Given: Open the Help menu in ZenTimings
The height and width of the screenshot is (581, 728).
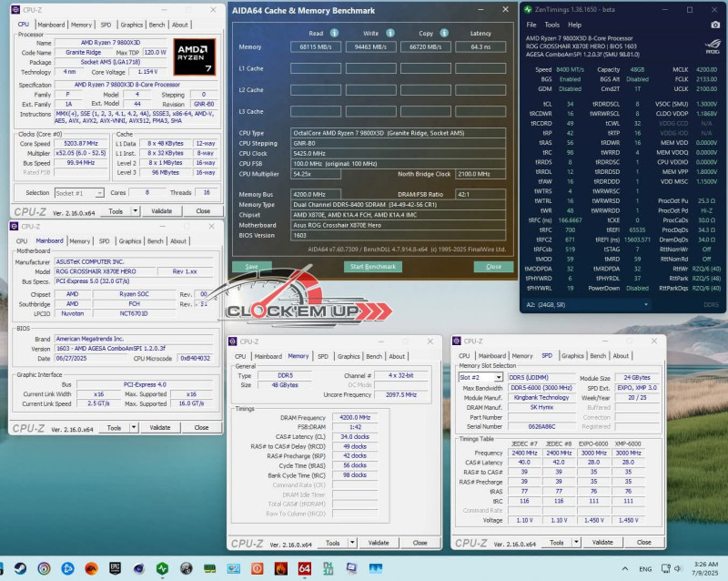Looking at the screenshot, I should pos(574,25).
